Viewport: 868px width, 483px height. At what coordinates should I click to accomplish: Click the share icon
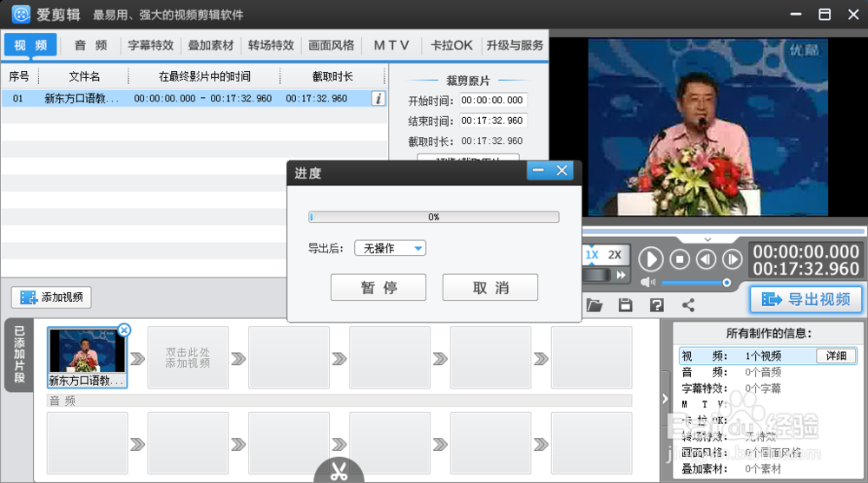[688, 305]
